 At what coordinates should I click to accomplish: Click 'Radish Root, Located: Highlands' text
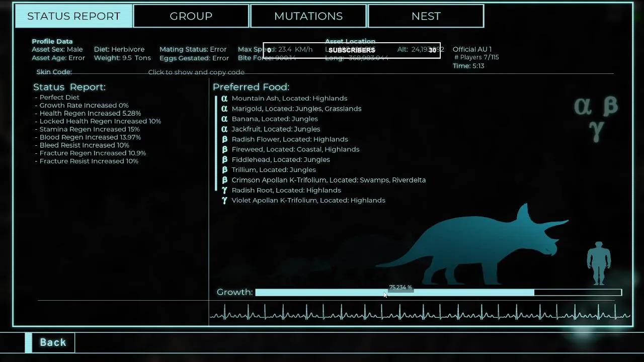(286, 190)
